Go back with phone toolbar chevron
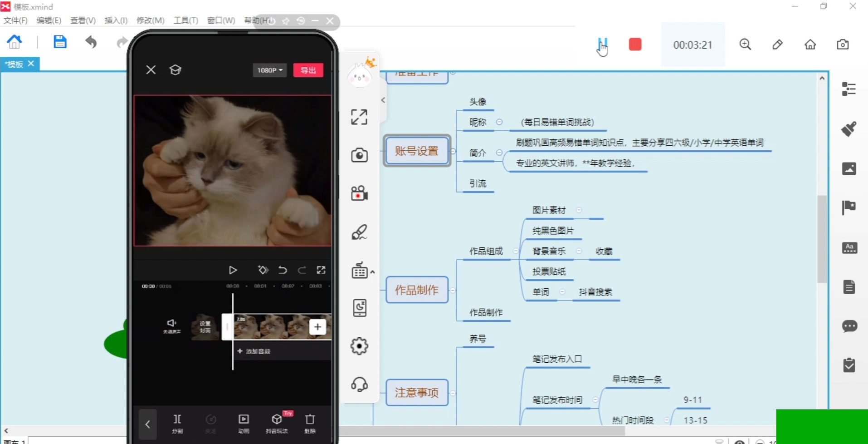 pos(147,424)
